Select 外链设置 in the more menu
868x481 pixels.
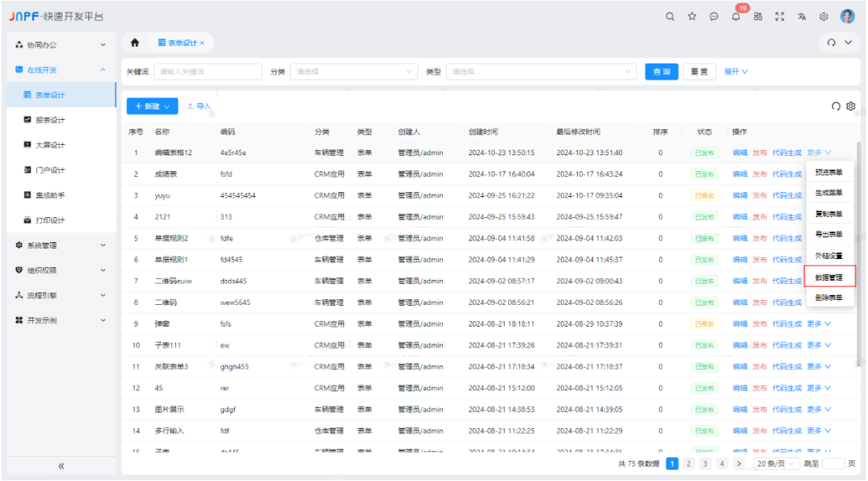pos(829,256)
